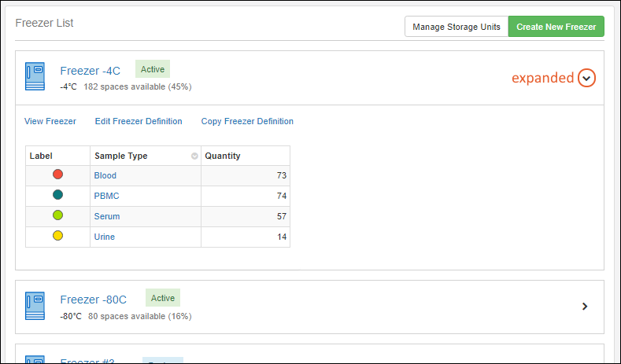Select Edit Freezer Definition

coord(139,121)
